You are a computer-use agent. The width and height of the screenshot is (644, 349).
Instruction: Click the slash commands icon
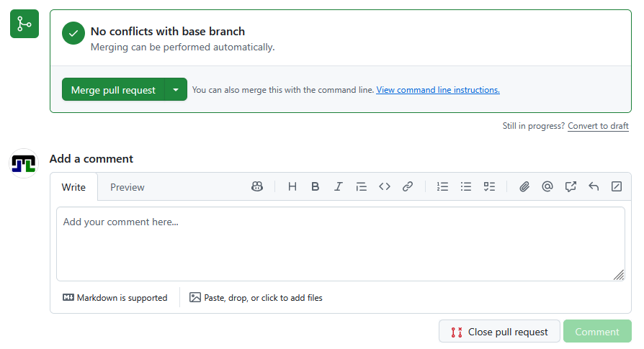pyautogui.click(x=617, y=186)
